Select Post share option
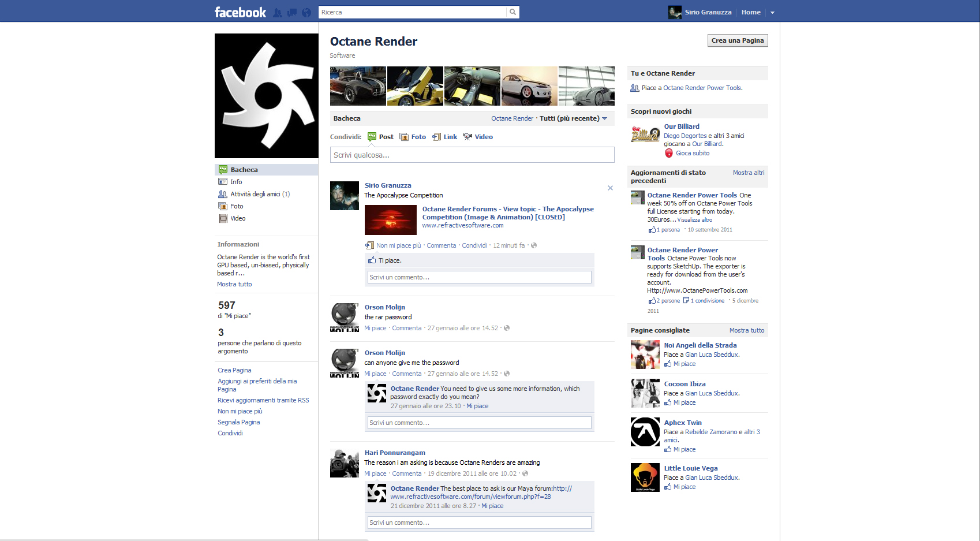Viewport: 980px width, 541px height. [380, 137]
